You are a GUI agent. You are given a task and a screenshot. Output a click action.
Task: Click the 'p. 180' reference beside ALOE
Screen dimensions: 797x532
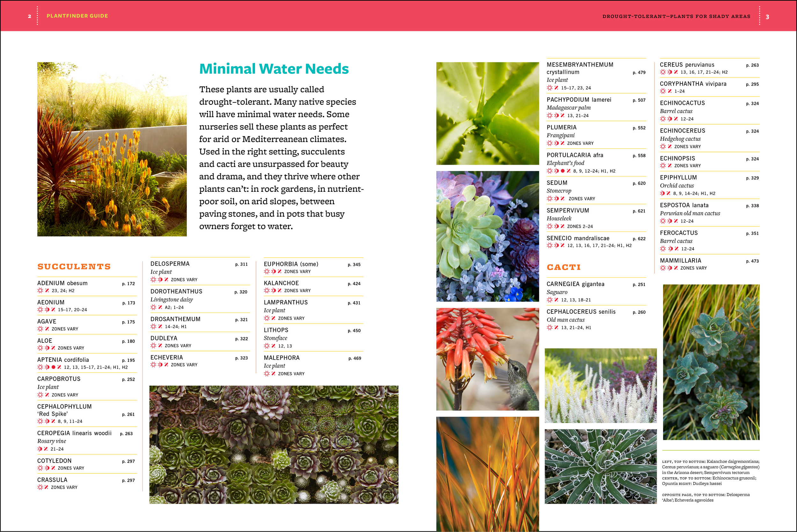(x=129, y=341)
